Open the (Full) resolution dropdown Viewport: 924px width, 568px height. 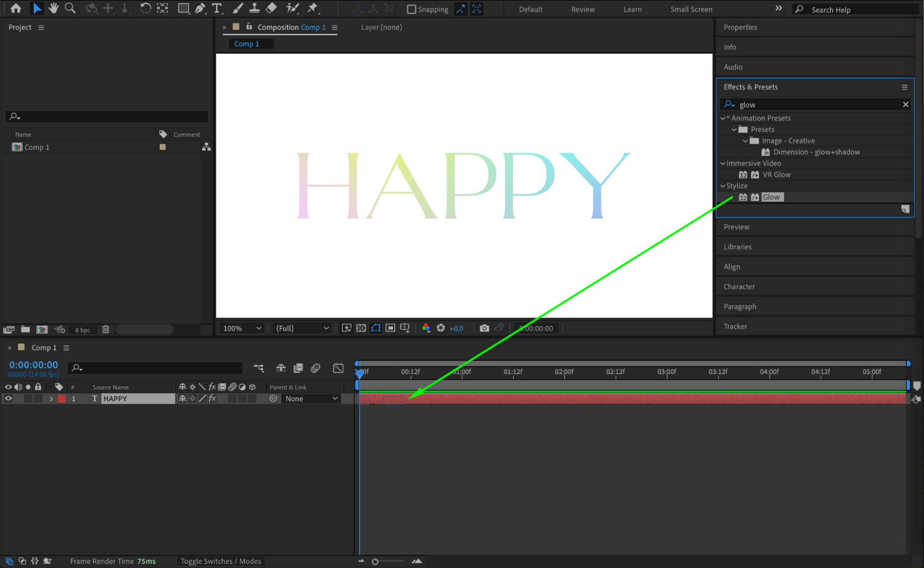[x=302, y=328]
